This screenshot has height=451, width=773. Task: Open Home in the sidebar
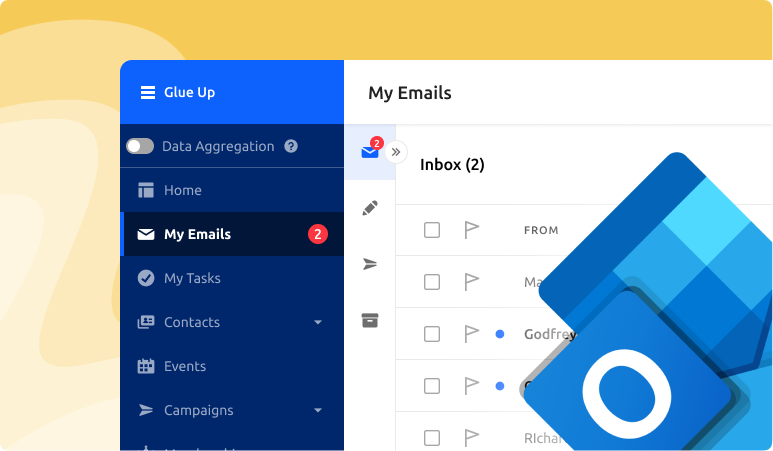182,190
